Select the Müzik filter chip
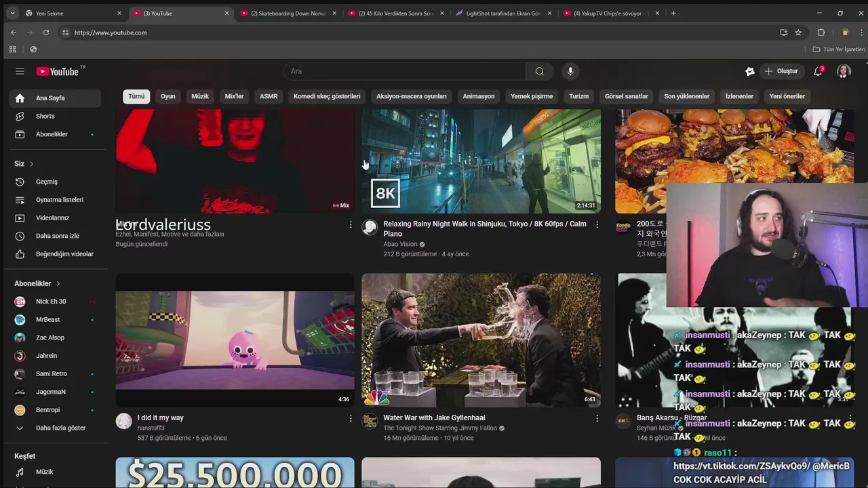Viewport: 868px width, 488px height. click(x=200, y=96)
